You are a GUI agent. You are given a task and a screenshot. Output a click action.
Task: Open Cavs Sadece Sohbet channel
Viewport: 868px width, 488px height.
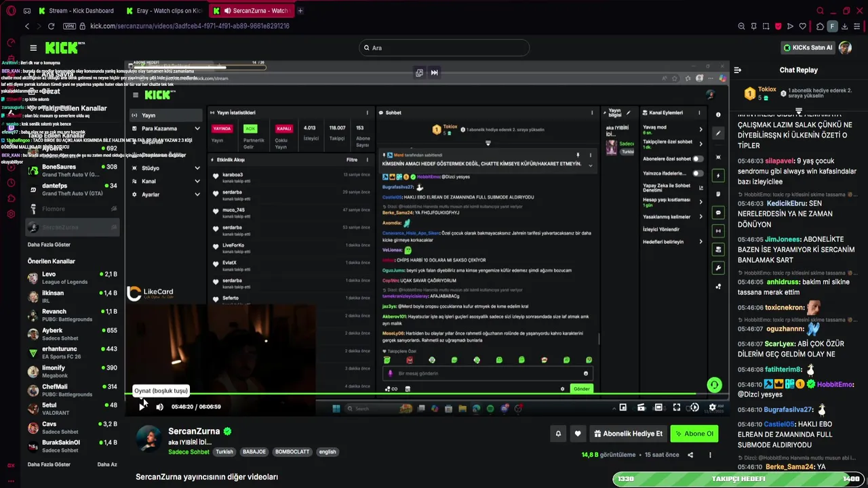pyautogui.click(x=73, y=428)
